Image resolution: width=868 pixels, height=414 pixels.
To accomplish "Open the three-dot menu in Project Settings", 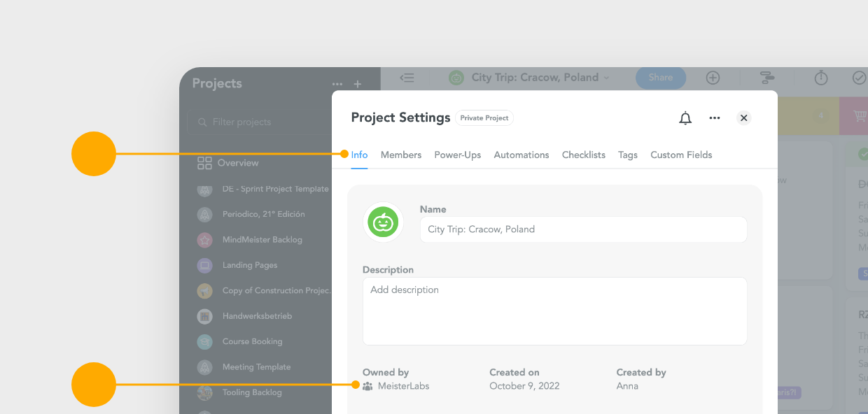I will [715, 118].
